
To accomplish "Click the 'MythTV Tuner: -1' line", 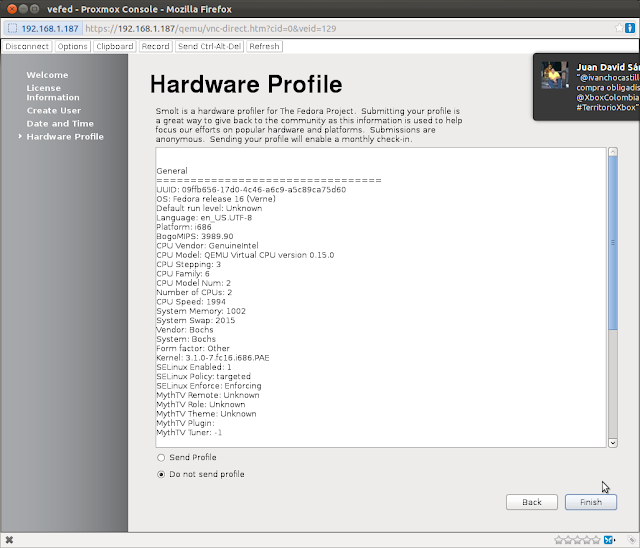I will pos(189,433).
